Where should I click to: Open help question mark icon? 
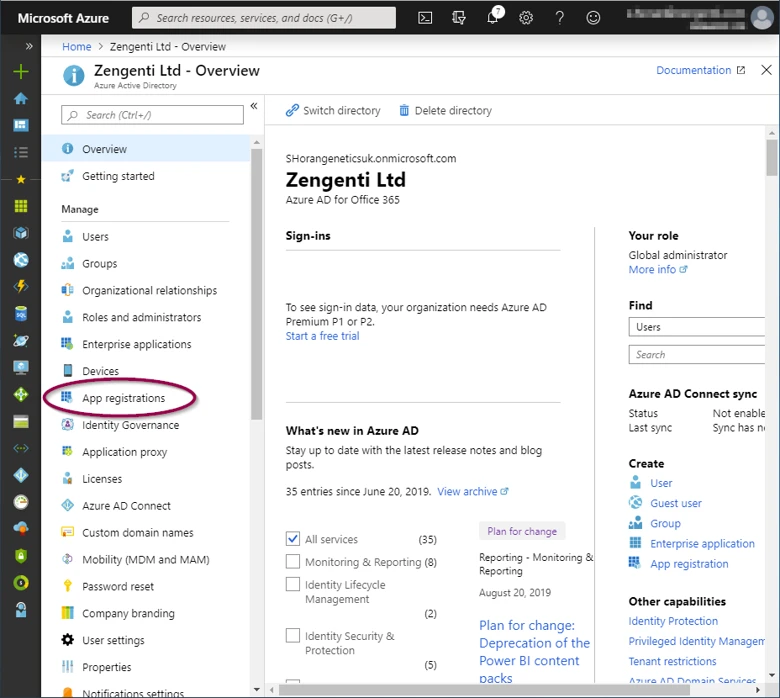560,18
